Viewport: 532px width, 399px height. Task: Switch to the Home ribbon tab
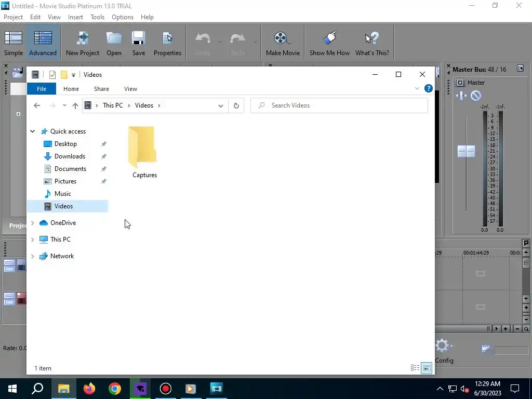click(71, 89)
